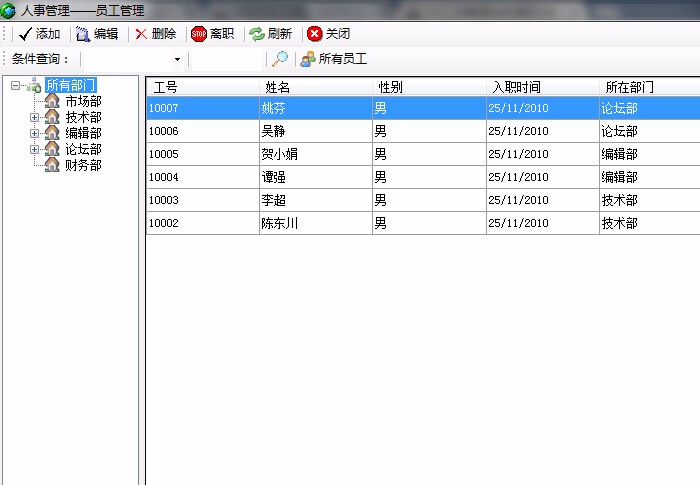The width and height of the screenshot is (700, 485).
Task: Select employee number 10003 cell
Action: coord(203,200)
